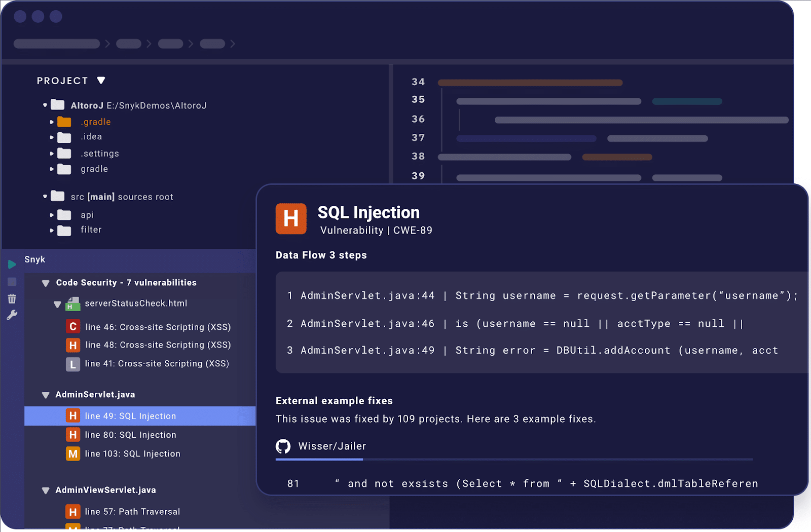Image resolution: width=811 pixels, height=532 pixels.
Task: Jump to AdminServlet.java:49 data flow step
Action: point(533,351)
